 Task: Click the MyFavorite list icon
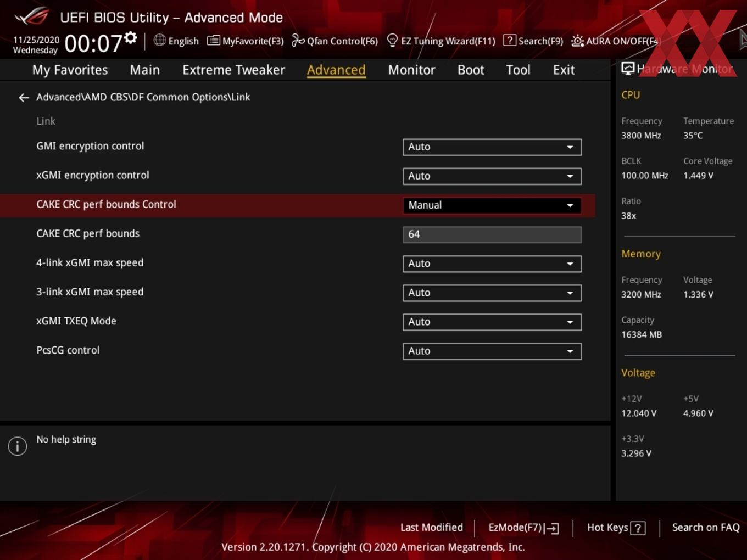coord(213,41)
